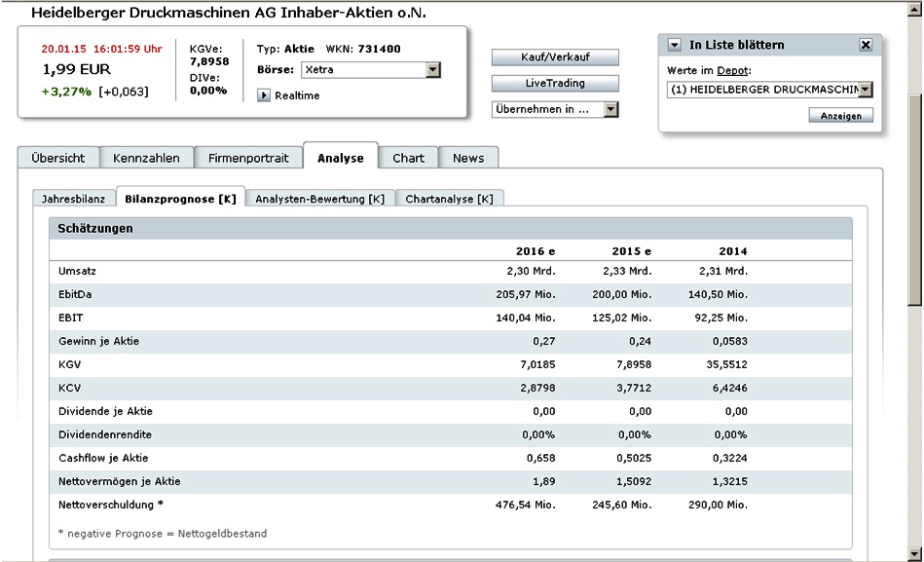Image resolution: width=924 pixels, height=562 pixels.
Task: Open the Kennzahlen tab
Action: pos(145,158)
